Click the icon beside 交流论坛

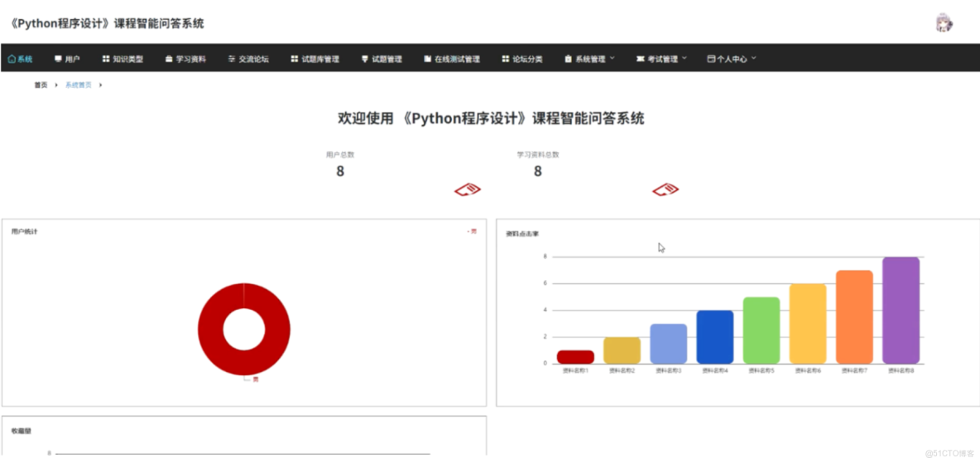point(232,60)
